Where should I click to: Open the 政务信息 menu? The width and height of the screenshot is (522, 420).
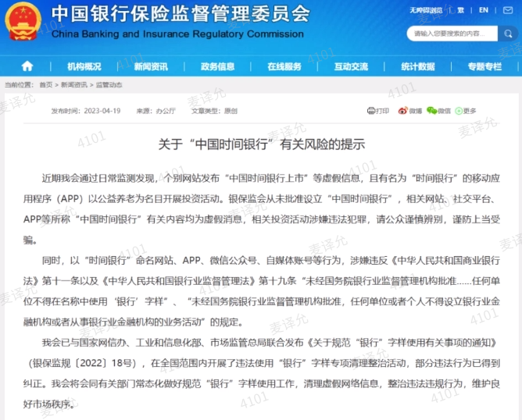(x=217, y=66)
